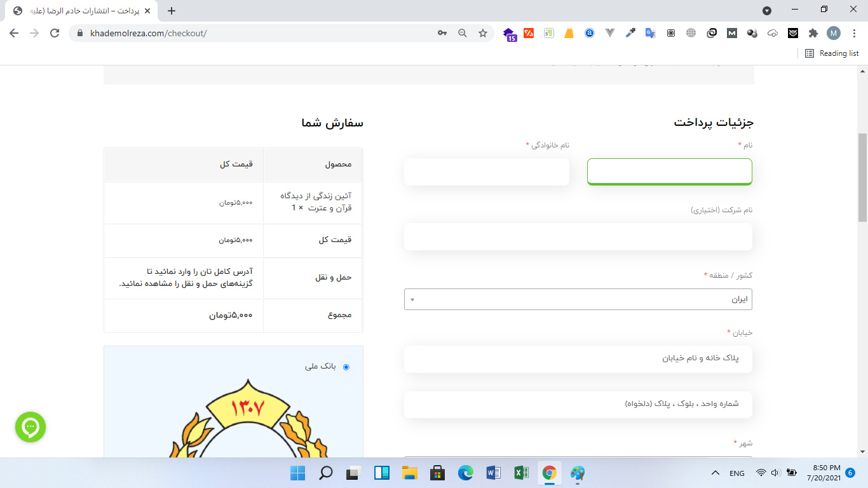Launch Excel from the taskbar
Viewport: 868px width, 488px height.
tap(522, 473)
